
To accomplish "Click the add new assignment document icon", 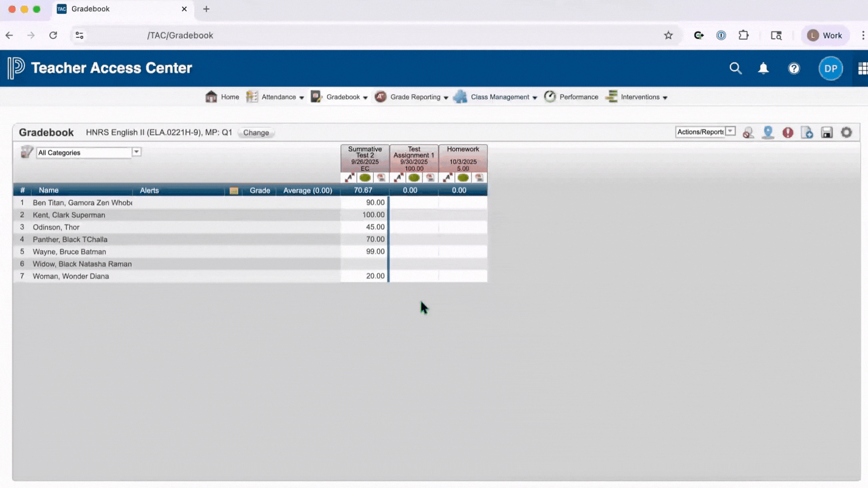I will click(807, 132).
